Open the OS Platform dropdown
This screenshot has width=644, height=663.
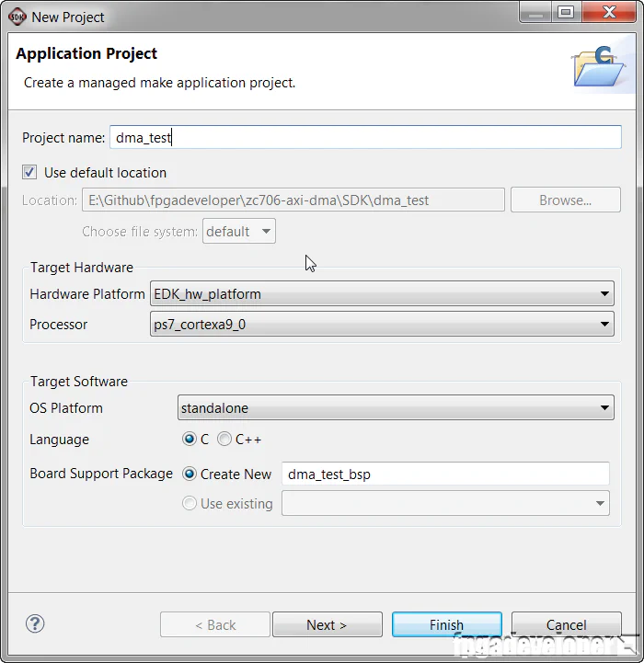396,407
